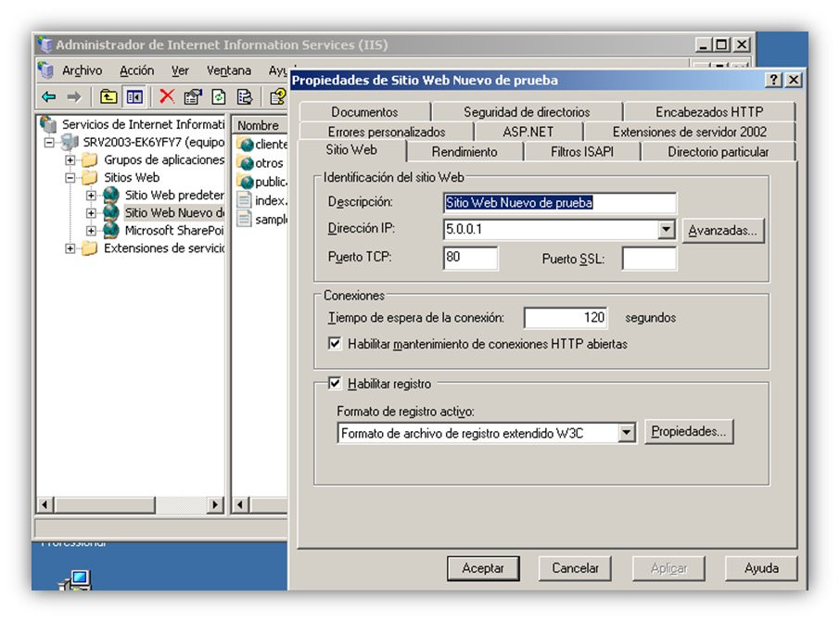Open the Acción menu
Image resolution: width=840 pixels, height=622 pixels.
136,70
